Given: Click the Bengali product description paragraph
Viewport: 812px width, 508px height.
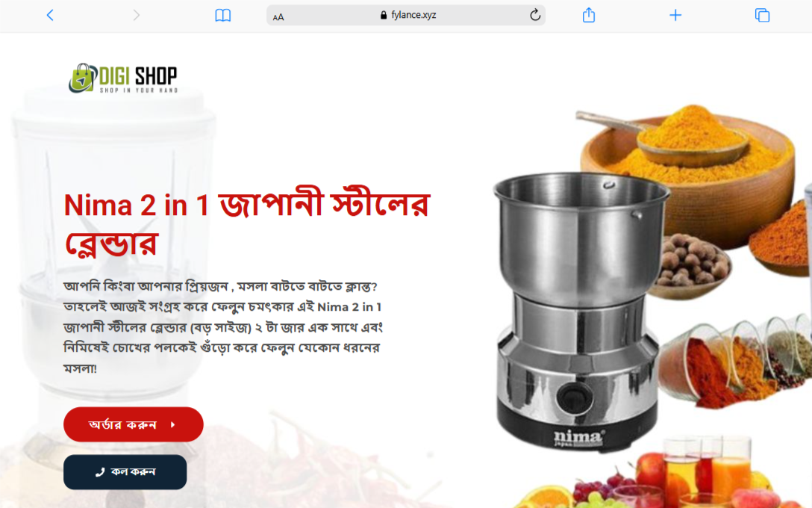Looking at the screenshot, I should click(x=222, y=327).
